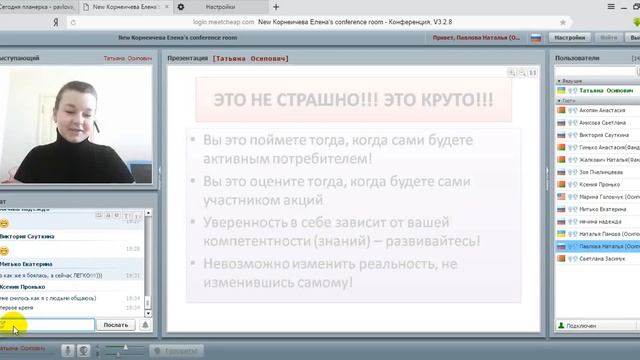The width and height of the screenshot is (640, 360).
Task: Click the green person icon by Подключен
Action: pos(561,326)
